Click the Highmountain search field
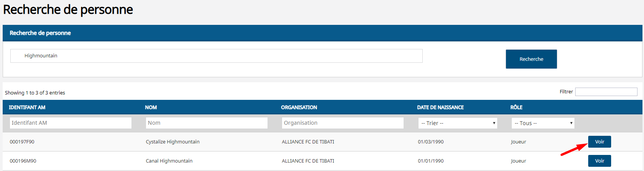644x171 pixels. coord(216,56)
